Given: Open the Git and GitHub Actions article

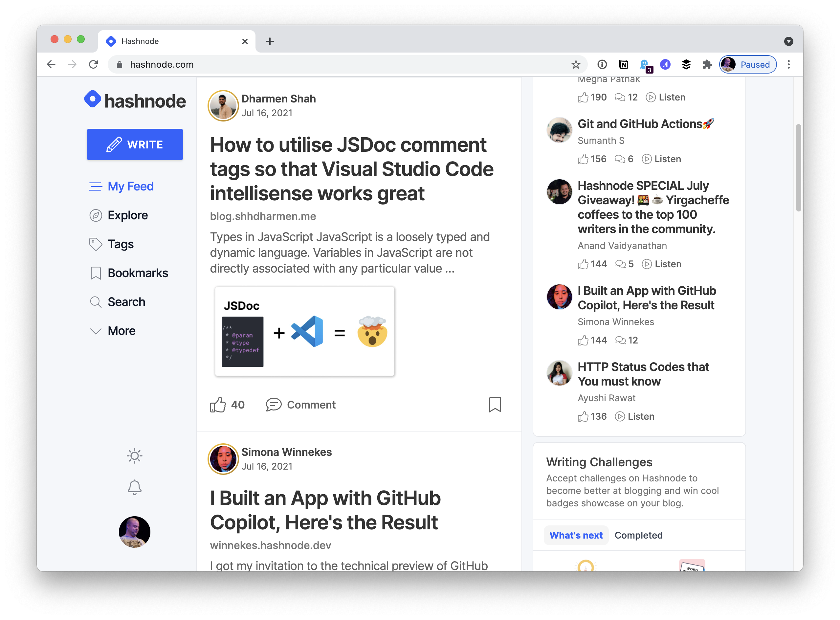Looking at the screenshot, I should [646, 124].
